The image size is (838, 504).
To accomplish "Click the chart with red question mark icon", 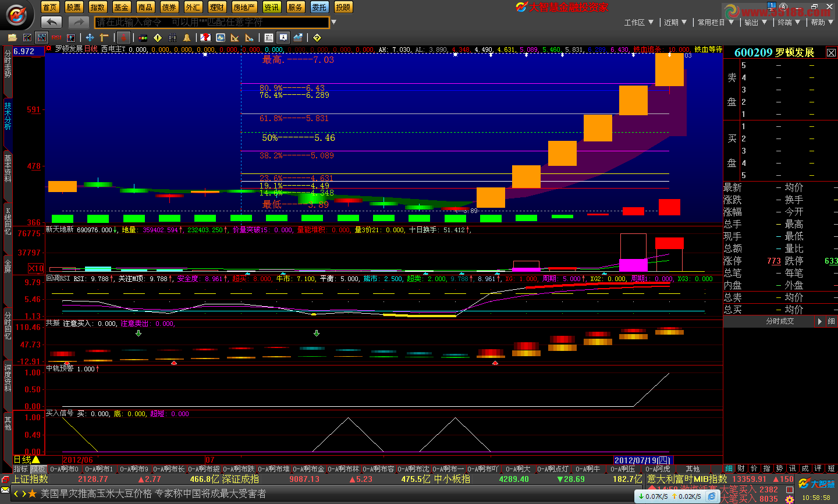I will (x=205, y=38).
